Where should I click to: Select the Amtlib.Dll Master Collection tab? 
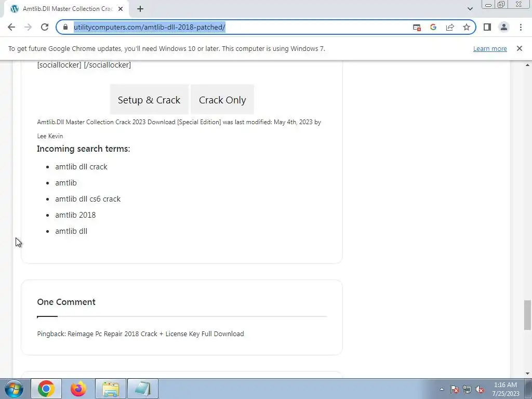pos(66,9)
